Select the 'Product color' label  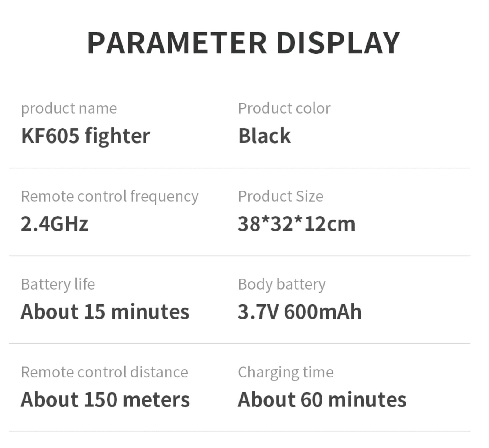[284, 108]
